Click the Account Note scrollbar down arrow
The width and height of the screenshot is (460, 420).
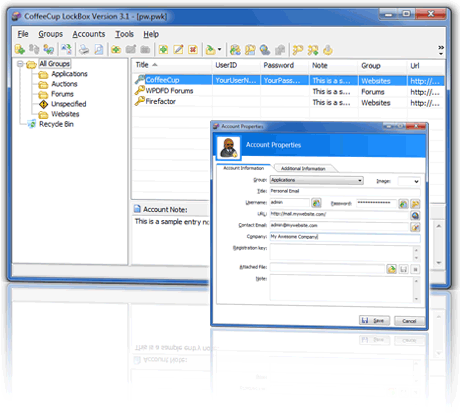click(439, 263)
